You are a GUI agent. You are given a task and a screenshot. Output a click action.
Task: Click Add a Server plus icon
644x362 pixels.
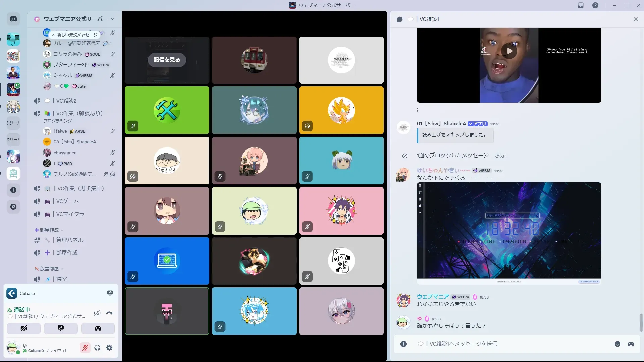(13, 190)
